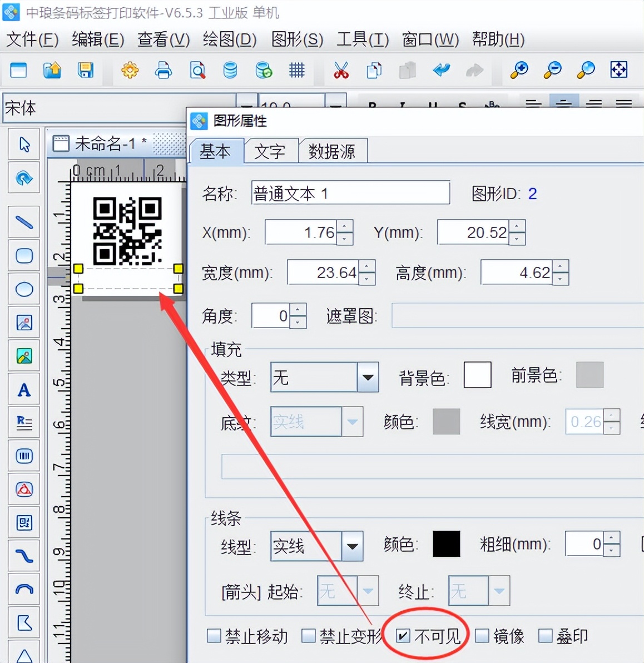Check the 禁止变形 checkbox
The image size is (644, 663).
tap(309, 636)
